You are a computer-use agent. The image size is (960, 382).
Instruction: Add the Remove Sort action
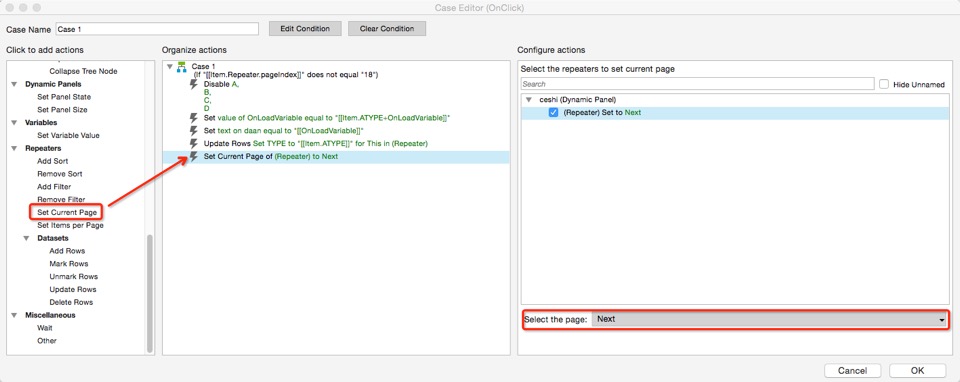(59, 174)
